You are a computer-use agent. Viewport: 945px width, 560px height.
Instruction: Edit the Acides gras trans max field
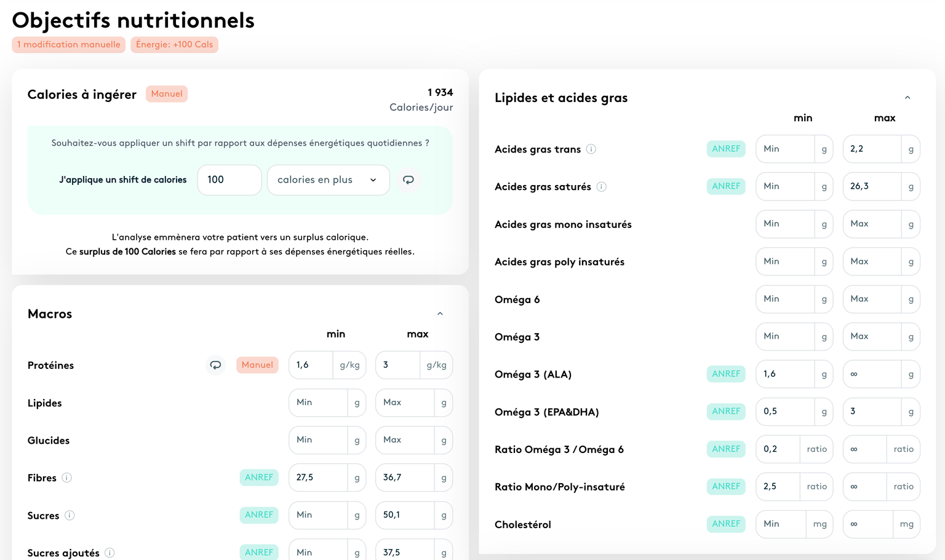[872, 149]
